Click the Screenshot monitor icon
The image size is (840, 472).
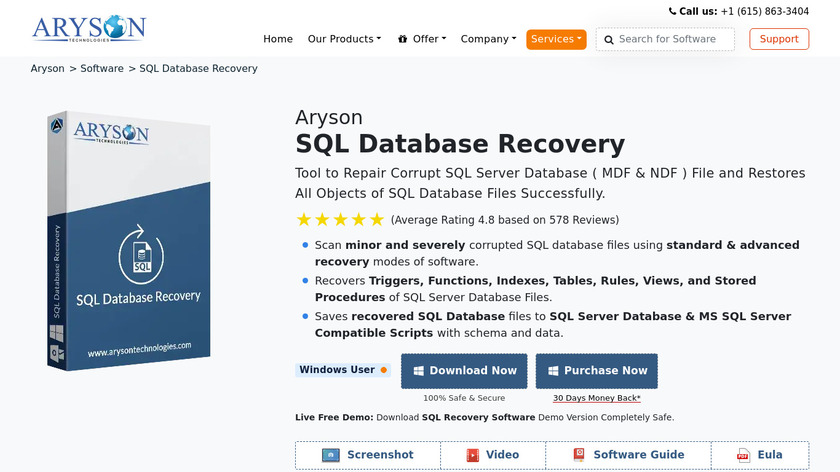click(x=331, y=455)
